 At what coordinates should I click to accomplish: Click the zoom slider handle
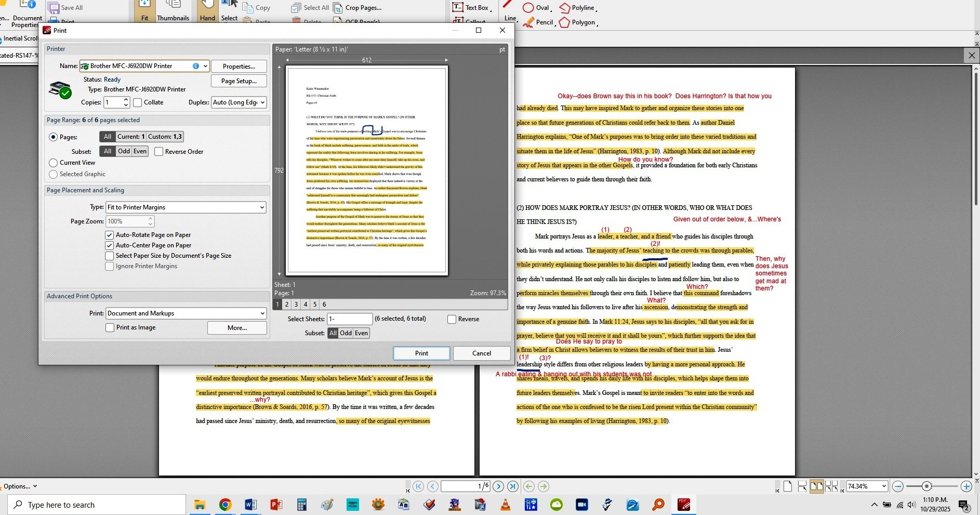(926, 486)
